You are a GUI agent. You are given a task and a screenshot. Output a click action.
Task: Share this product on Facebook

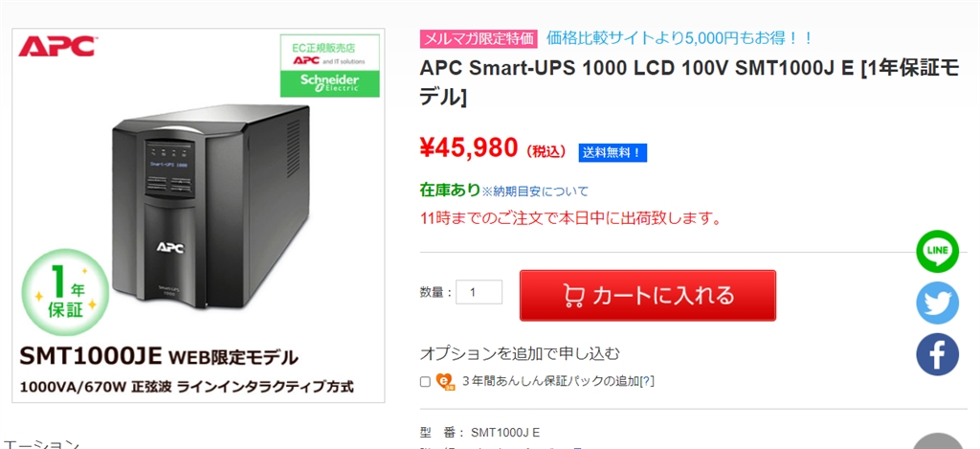click(937, 354)
